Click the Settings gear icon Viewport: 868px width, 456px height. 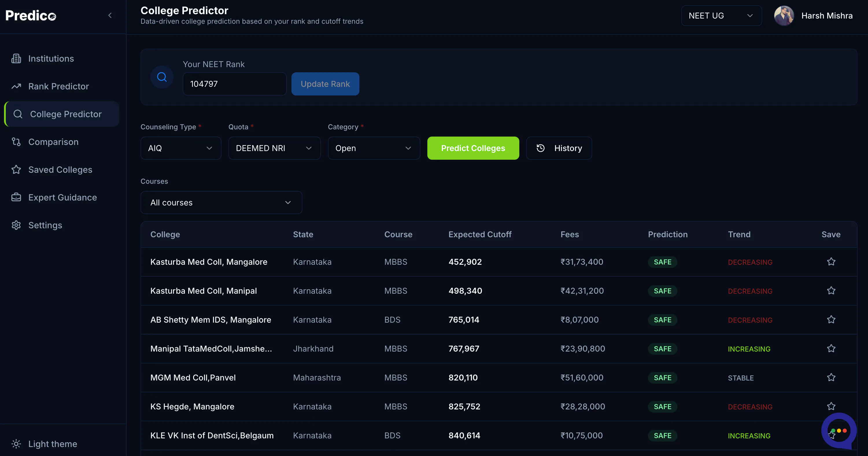coord(16,225)
